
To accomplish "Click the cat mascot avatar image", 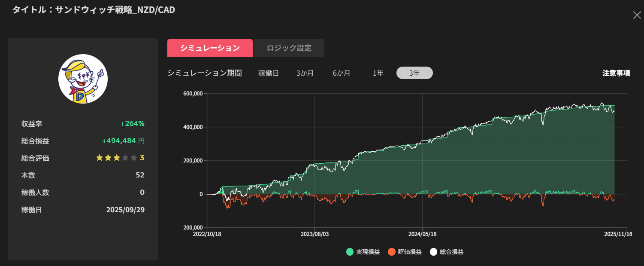I will [83, 79].
